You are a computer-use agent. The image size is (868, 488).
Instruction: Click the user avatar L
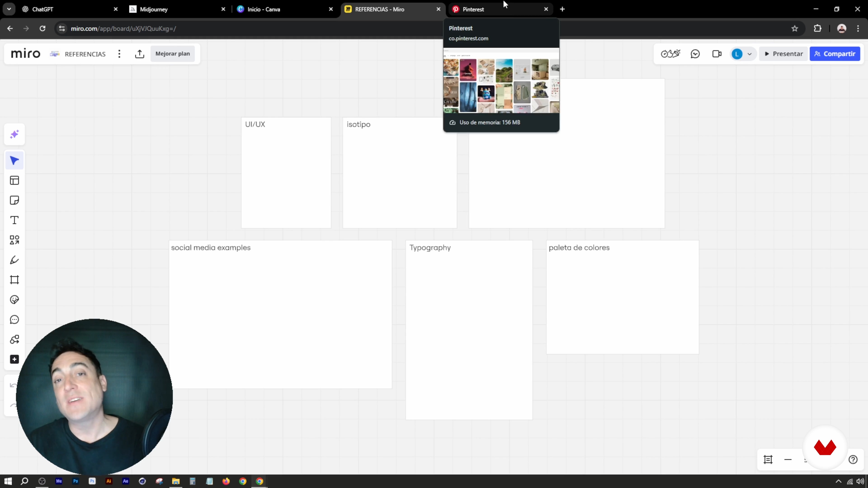point(737,54)
